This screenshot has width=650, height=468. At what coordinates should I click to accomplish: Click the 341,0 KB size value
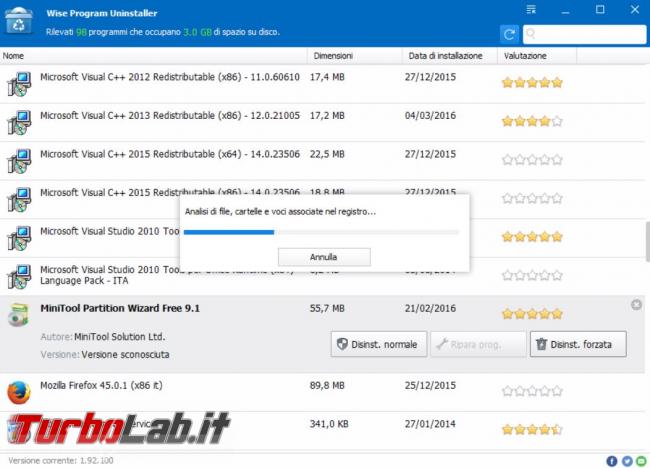coord(329,424)
